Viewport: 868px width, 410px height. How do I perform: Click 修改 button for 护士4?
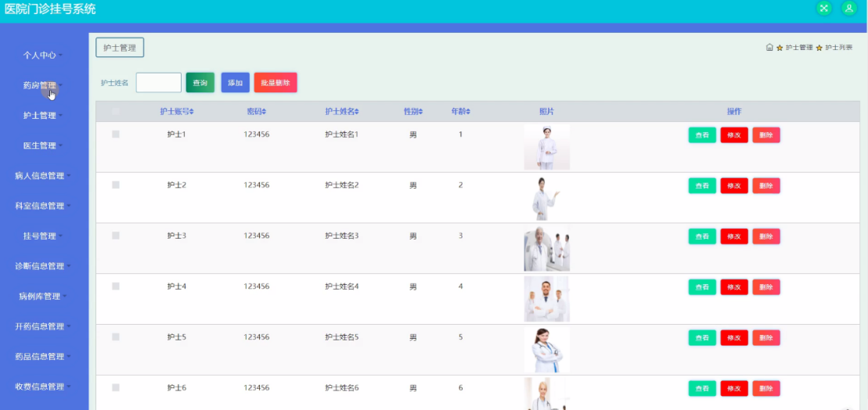[734, 287]
